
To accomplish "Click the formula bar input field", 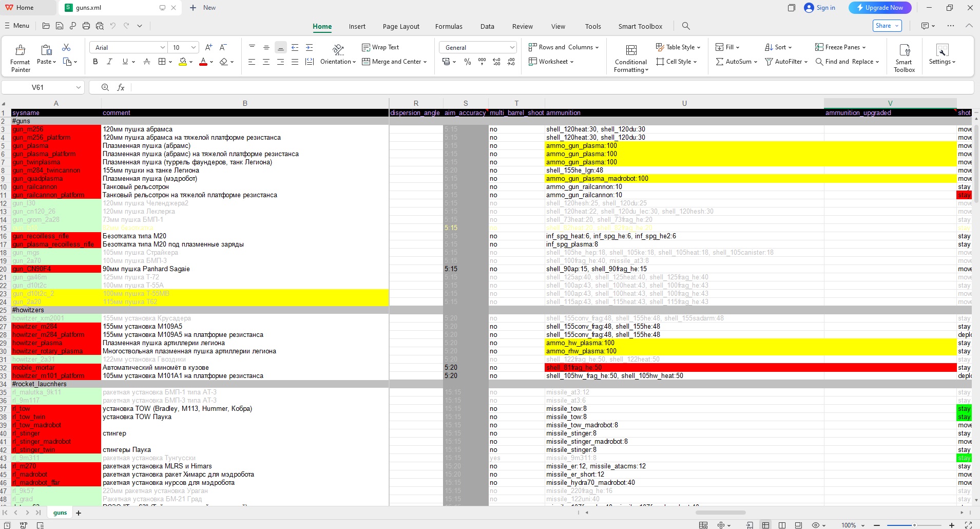I will [552, 87].
